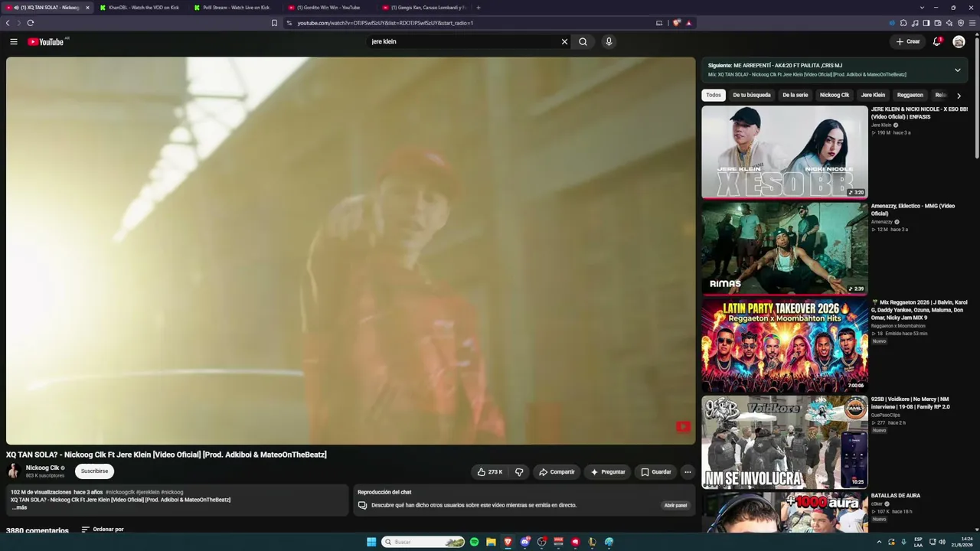Open the Windows Start menu

coord(371,542)
